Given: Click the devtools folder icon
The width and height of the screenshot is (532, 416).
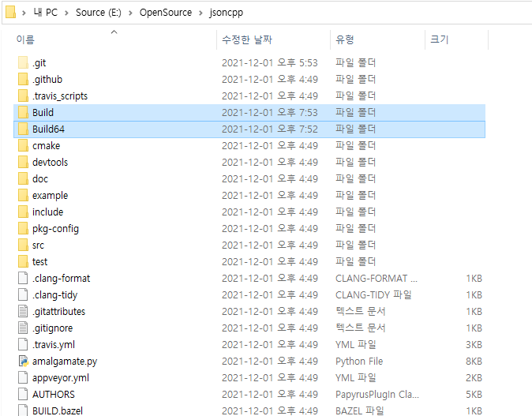Looking at the screenshot, I should [x=23, y=162].
